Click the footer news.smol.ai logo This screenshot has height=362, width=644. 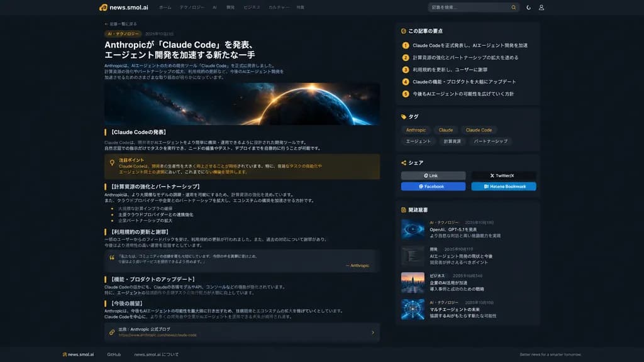click(x=78, y=354)
